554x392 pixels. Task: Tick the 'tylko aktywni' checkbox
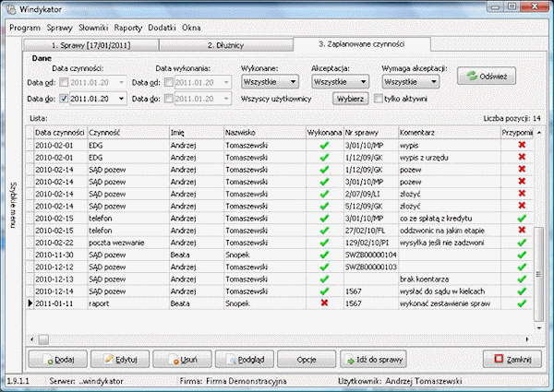tap(378, 99)
